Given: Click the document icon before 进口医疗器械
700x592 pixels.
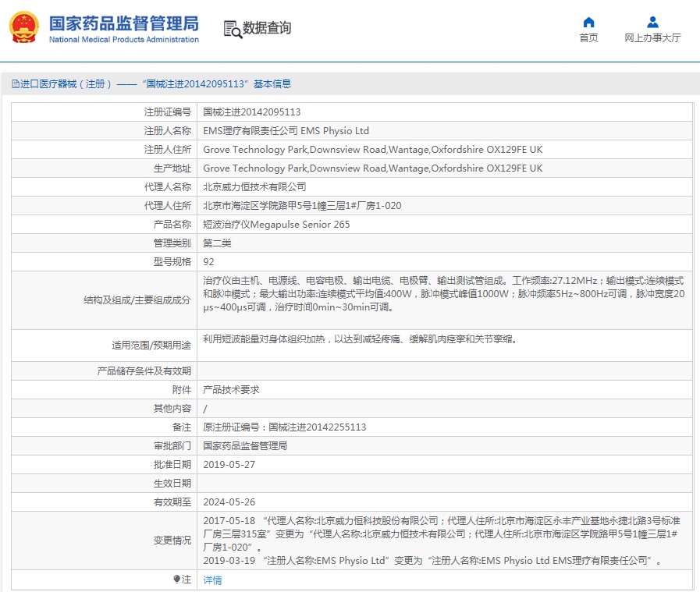Looking at the screenshot, I should point(16,84).
